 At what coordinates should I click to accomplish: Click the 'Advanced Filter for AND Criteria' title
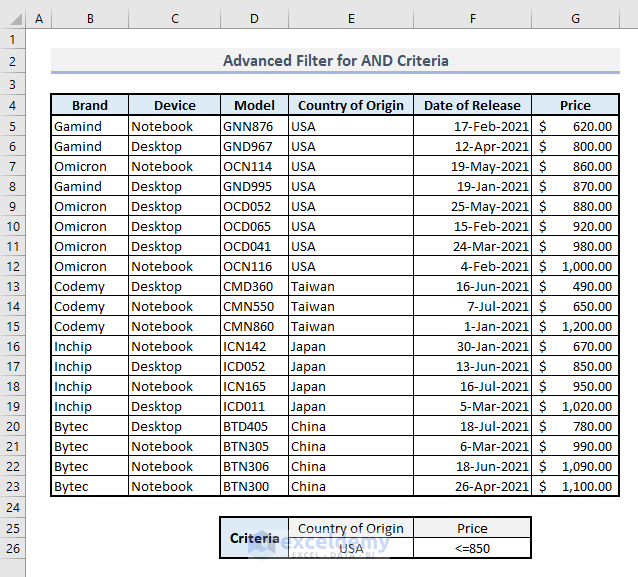click(x=335, y=61)
